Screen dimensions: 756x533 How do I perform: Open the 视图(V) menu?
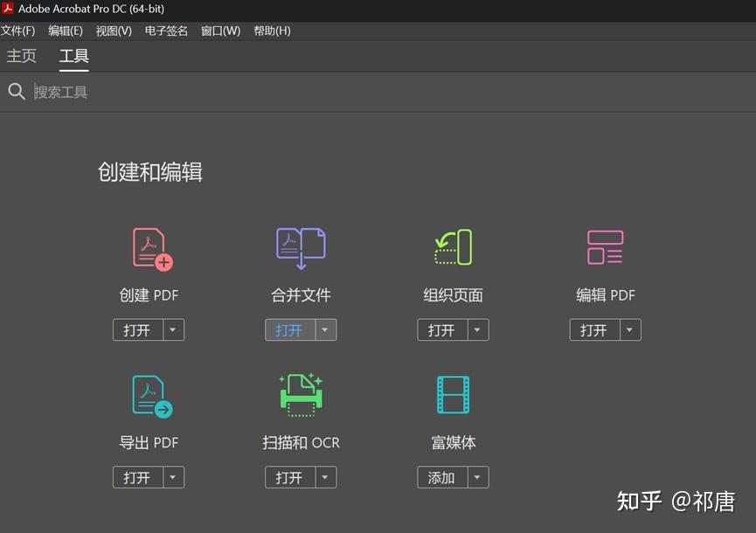[x=114, y=31]
